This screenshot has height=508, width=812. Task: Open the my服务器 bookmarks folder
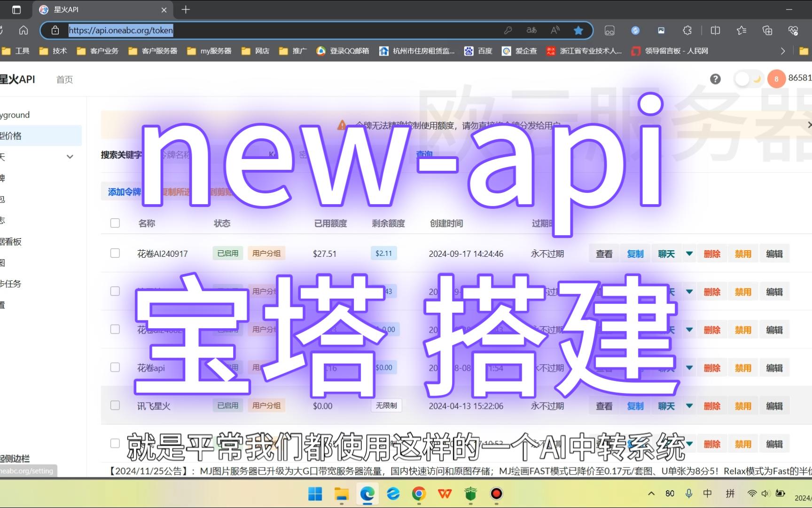coord(210,51)
